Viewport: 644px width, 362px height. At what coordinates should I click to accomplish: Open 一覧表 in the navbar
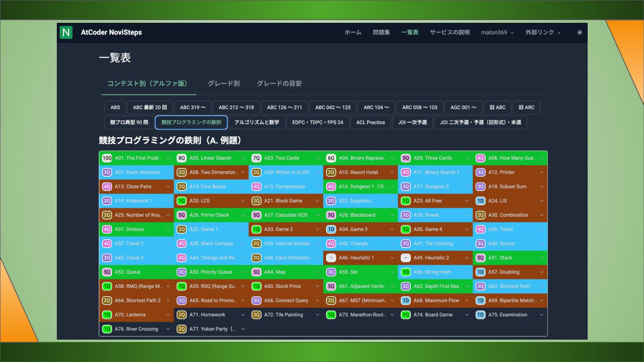tap(410, 32)
